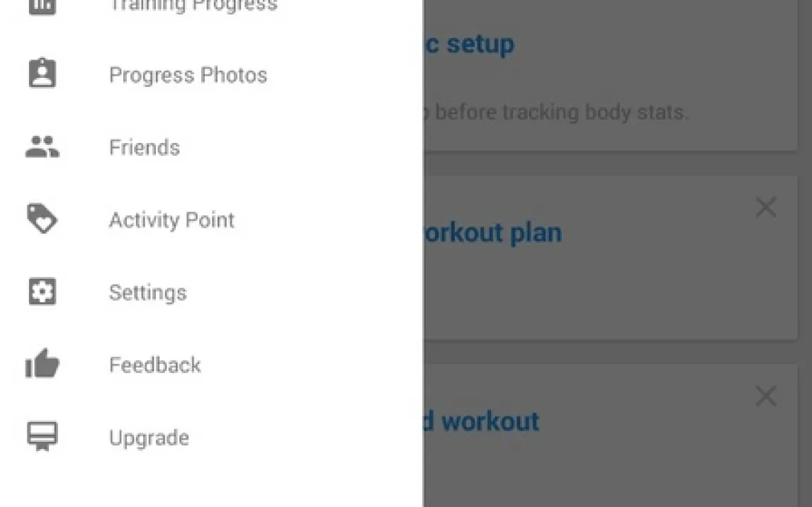Tap the Feedback thumbs-up icon

coord(43,364)
